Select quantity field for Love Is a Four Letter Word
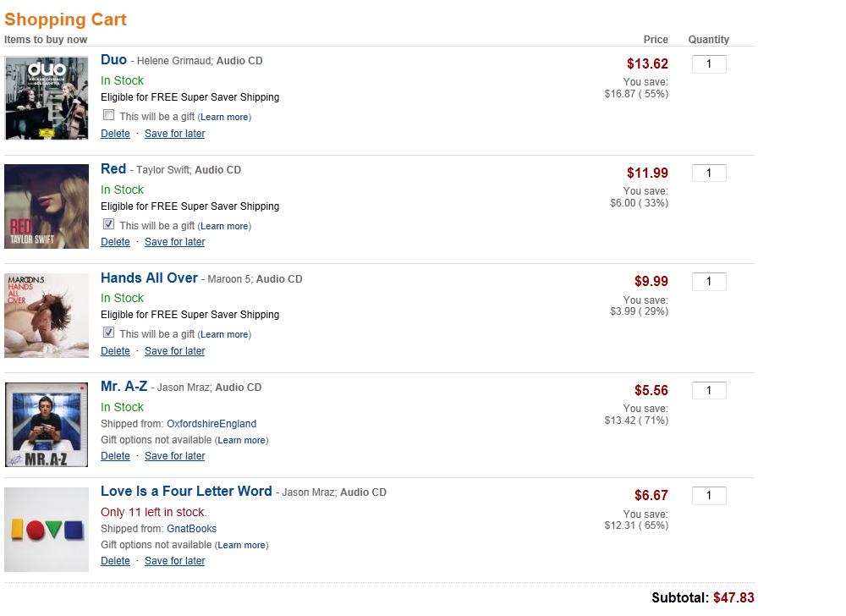The image size is (846, 616). click(709, 495)
